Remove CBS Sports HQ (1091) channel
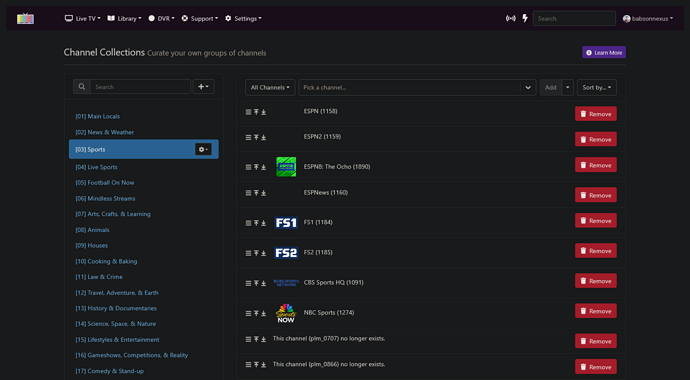Screen dimensions: 690x380 (x=596, y=281)
